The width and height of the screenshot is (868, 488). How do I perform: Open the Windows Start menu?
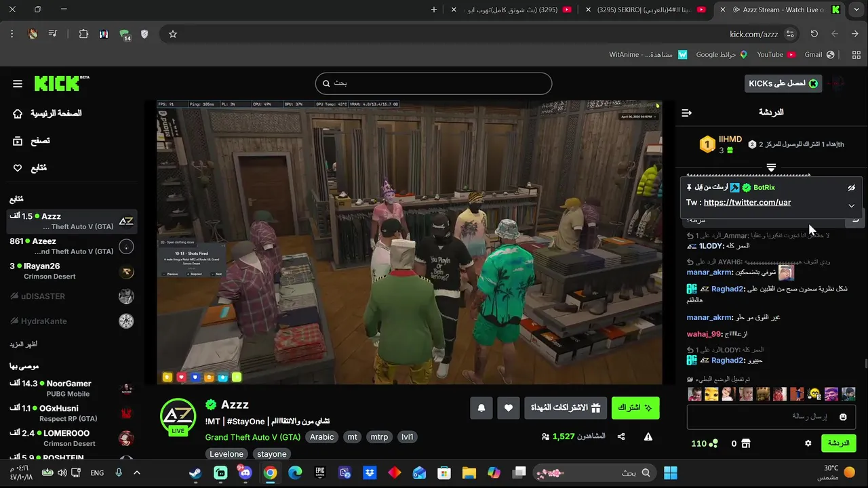(671, 473)
